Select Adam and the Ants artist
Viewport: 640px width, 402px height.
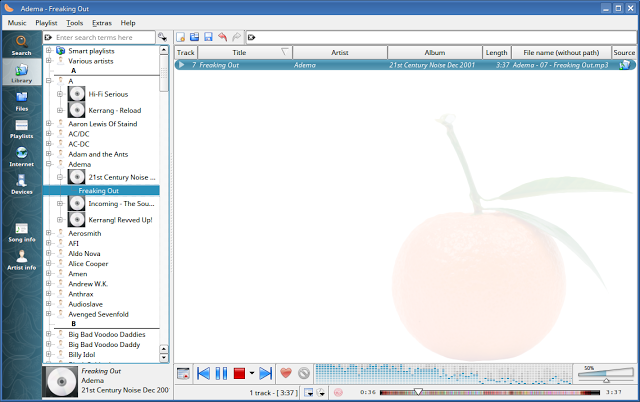(x=98, y=154)
